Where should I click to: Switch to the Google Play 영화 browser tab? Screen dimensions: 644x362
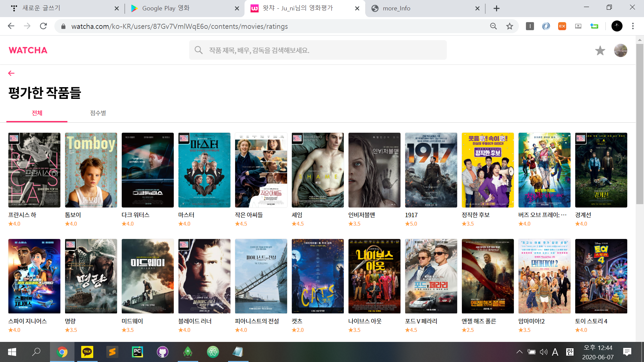[166, 8]
